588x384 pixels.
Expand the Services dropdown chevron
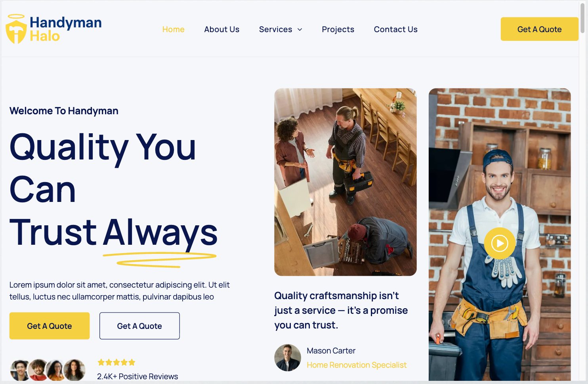pos(300,29)
